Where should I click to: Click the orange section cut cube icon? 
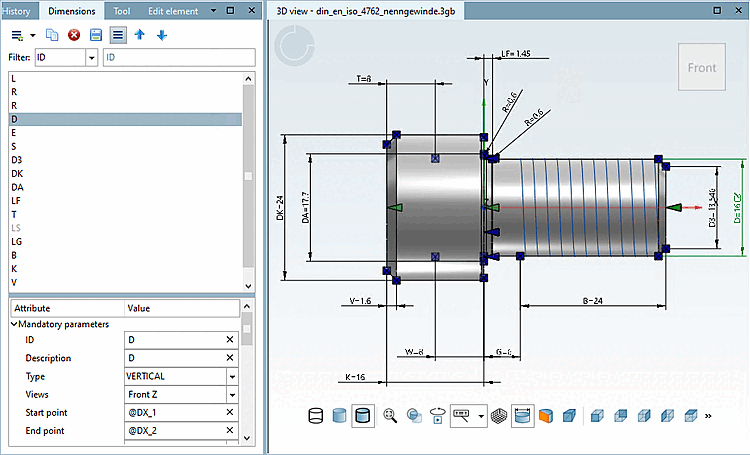coord(546,415)
